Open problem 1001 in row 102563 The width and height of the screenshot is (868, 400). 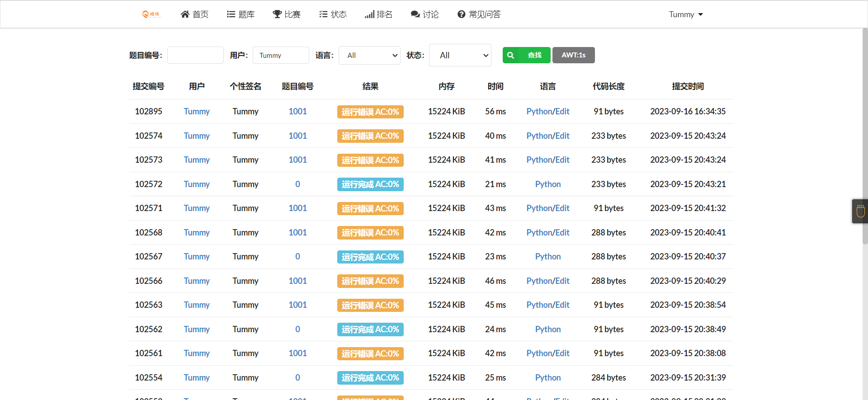click(297, 305)
